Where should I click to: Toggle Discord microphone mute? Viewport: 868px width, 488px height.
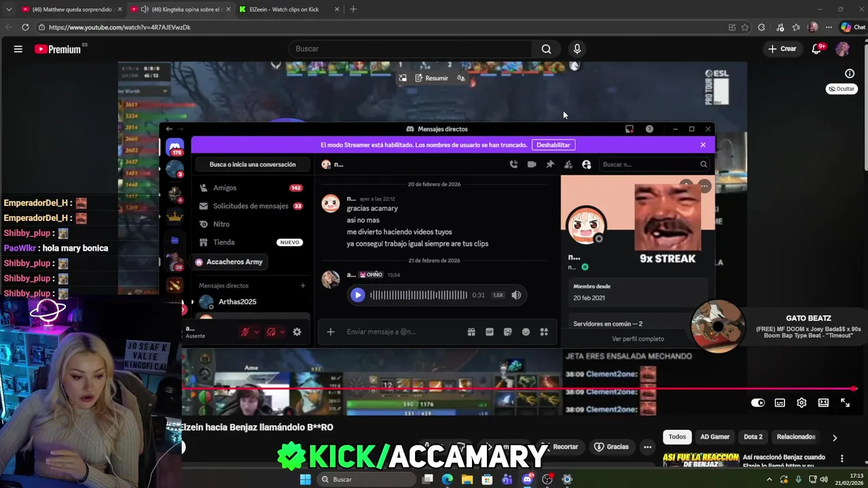[x=245, y=331]
